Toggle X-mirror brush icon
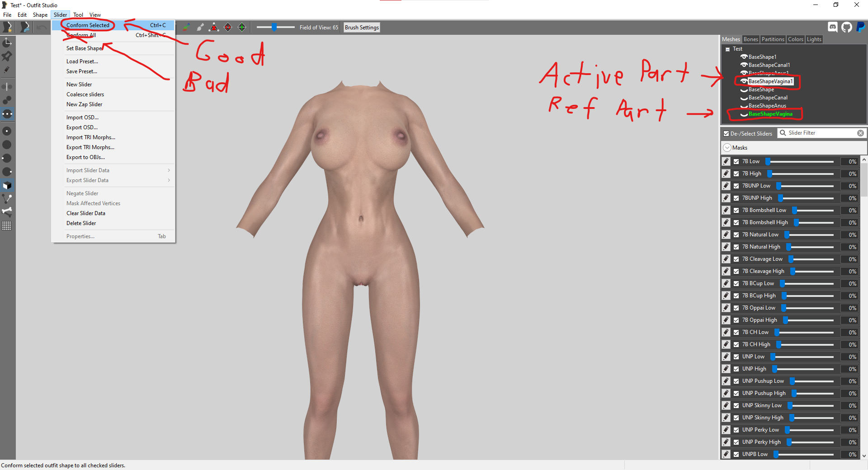 7,86
